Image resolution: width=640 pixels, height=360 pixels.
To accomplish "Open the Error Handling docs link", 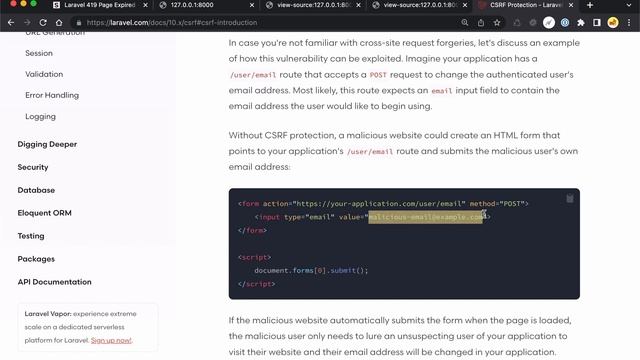I will tap(52, 95).
